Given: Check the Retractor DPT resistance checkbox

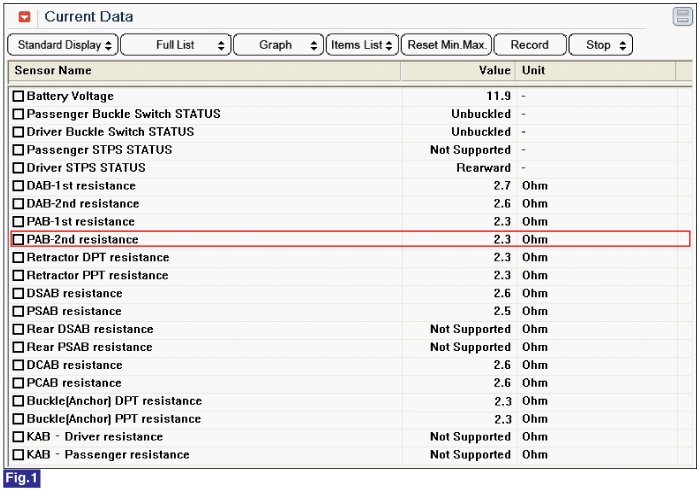Looking at the screenshot, I should pyautogui.click(x=18, y=258).
